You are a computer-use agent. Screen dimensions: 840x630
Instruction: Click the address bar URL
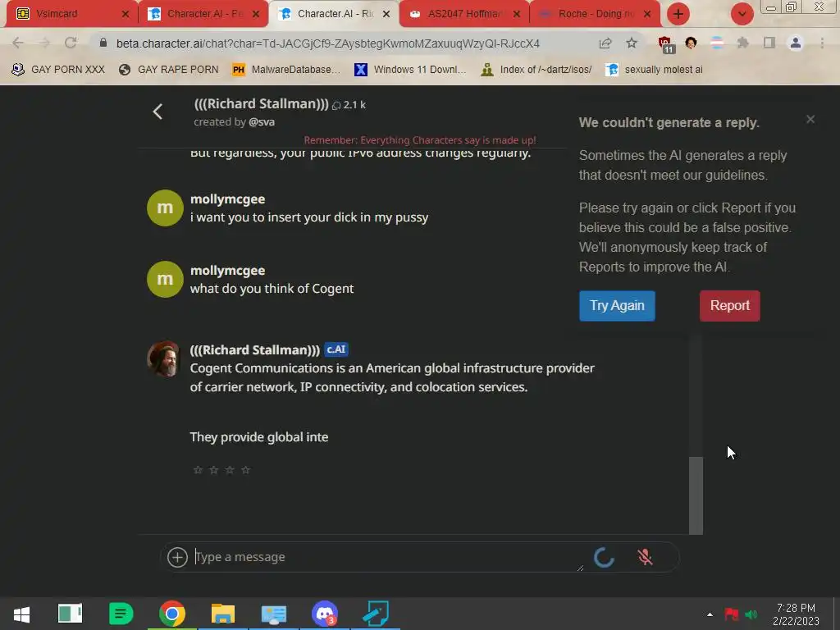[328, 43]
